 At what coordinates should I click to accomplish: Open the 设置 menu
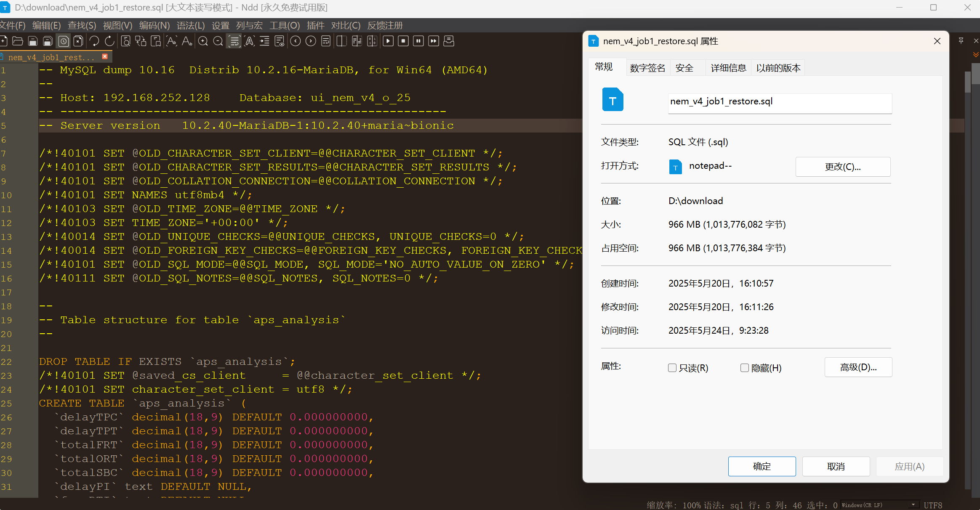coord(220,25)
